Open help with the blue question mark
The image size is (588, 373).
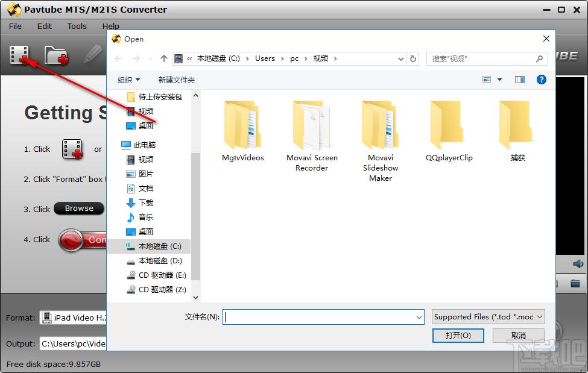coord(541,80)
